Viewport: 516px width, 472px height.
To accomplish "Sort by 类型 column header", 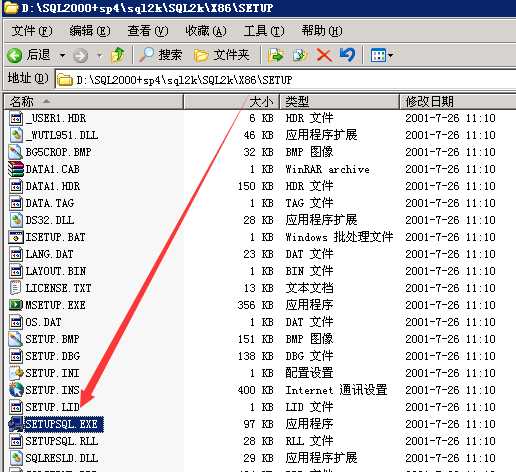I will coord(340,101).
